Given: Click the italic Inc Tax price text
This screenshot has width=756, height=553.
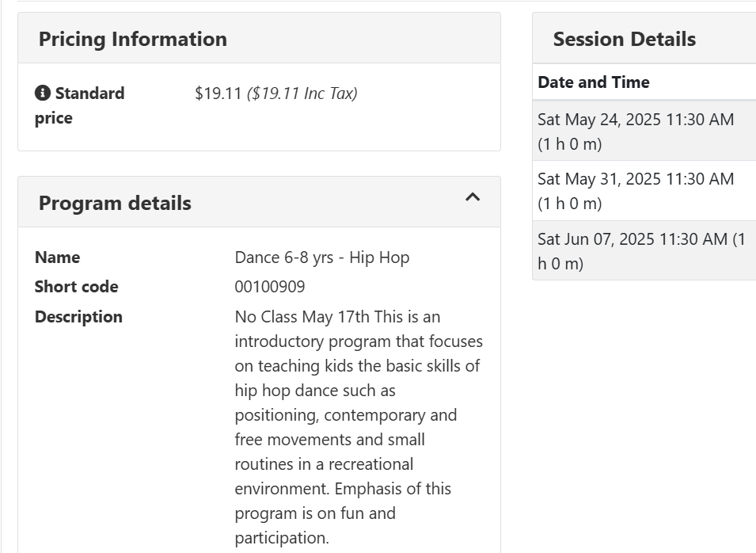Looking at the screenshot, I should 302,93.
